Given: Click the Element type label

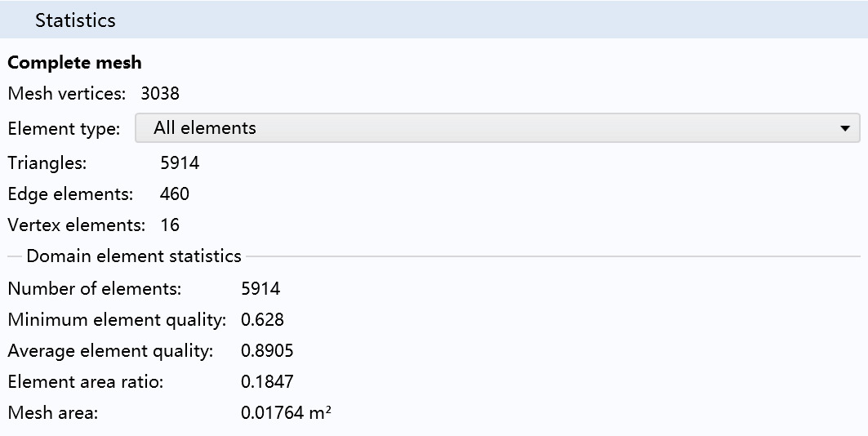Looking at the screenshot, I should 65,129.
